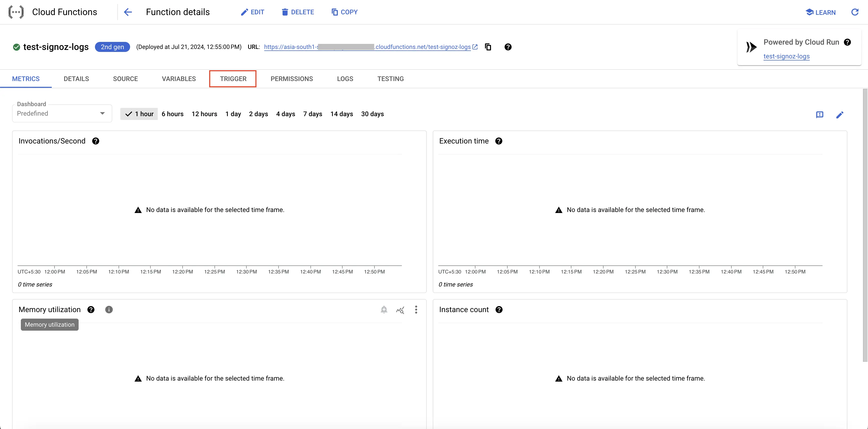
Task: Switch to the LOGS tab
Action: tap(345, 79)
